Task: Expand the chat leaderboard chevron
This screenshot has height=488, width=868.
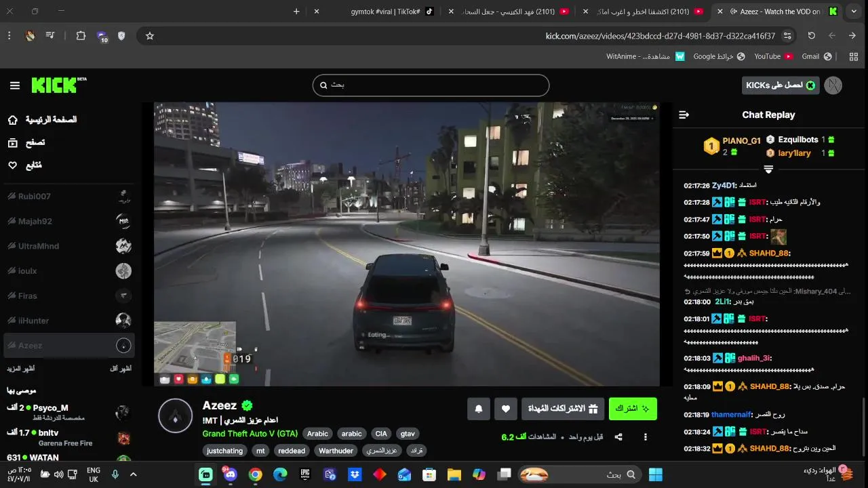Action: [x=768, y=169]
